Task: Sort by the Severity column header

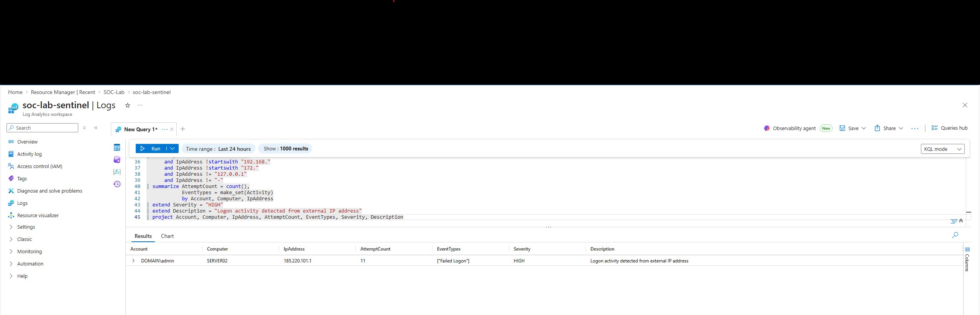Action: pyautogui.click(x=522, y=249)
